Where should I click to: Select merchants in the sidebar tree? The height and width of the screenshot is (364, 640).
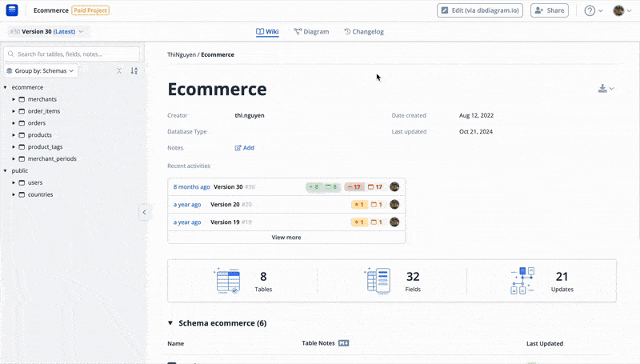[42, 99]
